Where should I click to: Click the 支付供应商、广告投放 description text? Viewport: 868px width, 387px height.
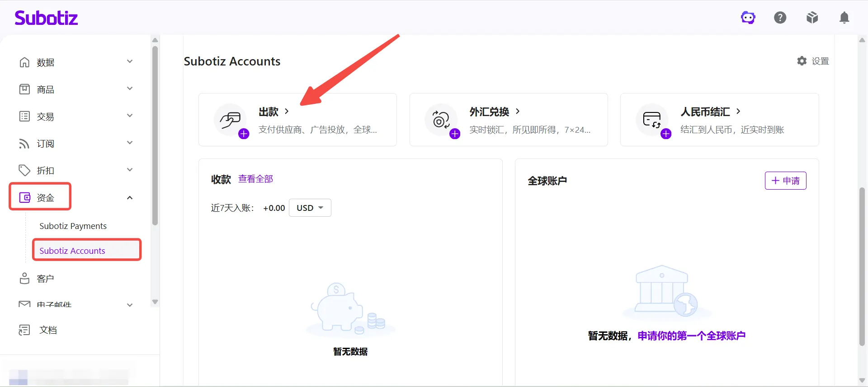318,130
